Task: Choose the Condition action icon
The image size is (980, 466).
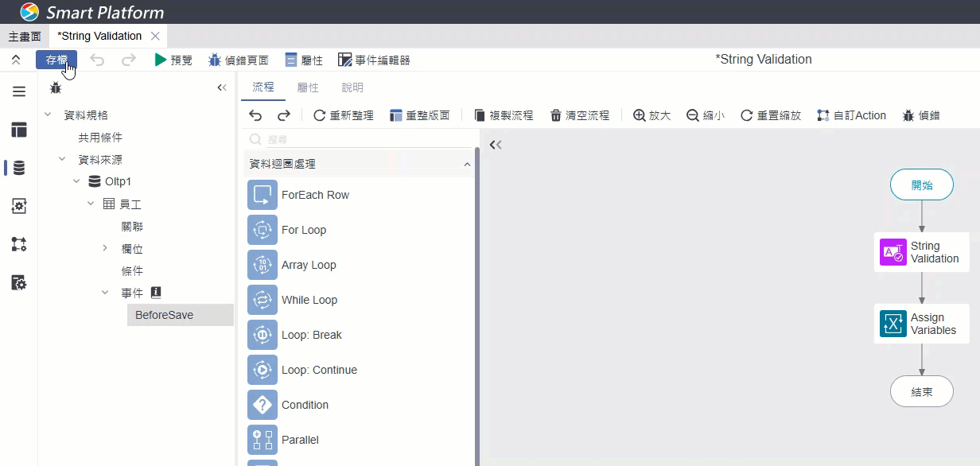Action: [x=262, y=405]
